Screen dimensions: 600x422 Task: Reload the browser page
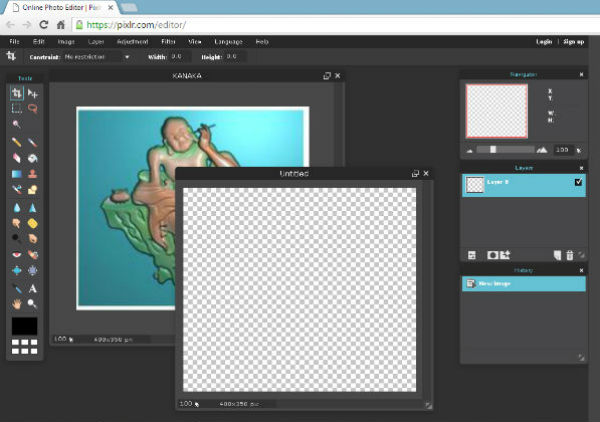coord(44,25)
